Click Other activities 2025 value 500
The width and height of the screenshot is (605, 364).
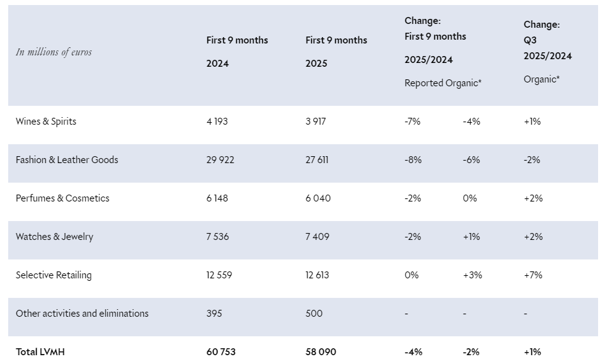(x=314, y=314)
